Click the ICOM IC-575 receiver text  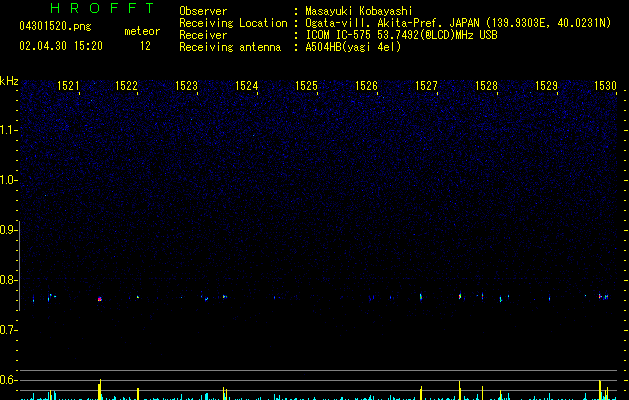click(401, 35)
